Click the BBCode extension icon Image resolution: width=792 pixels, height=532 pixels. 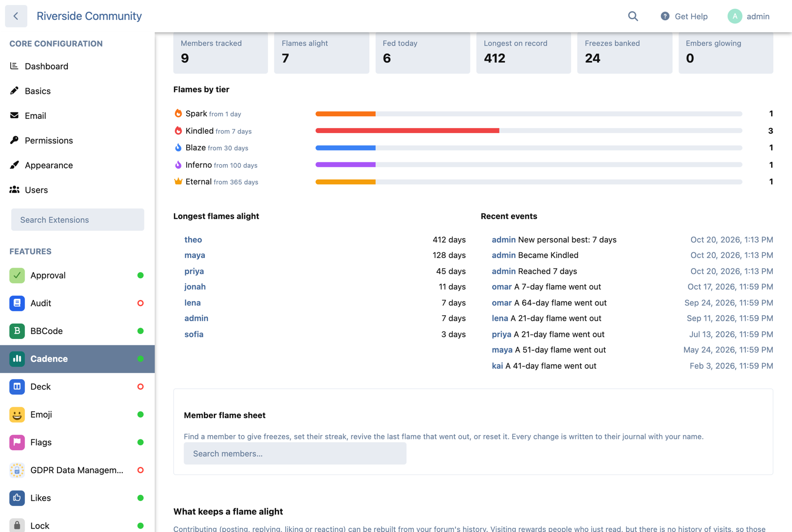coord(17,331)
